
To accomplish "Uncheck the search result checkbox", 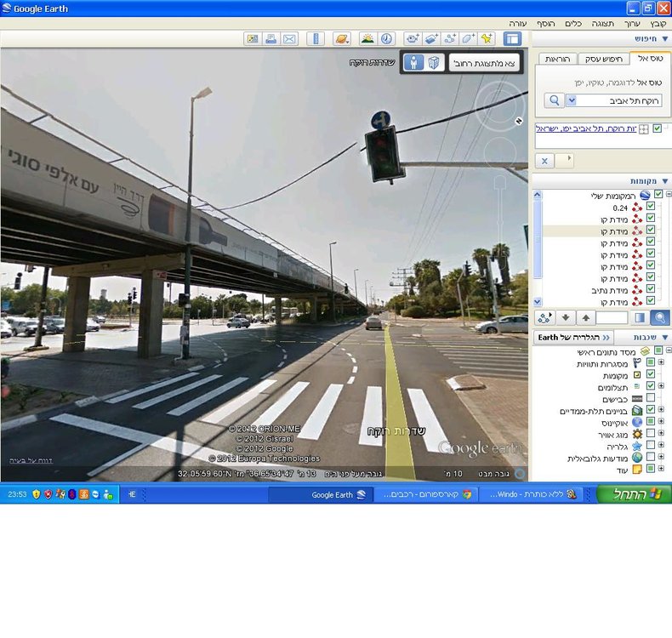I will coord(657,128).
